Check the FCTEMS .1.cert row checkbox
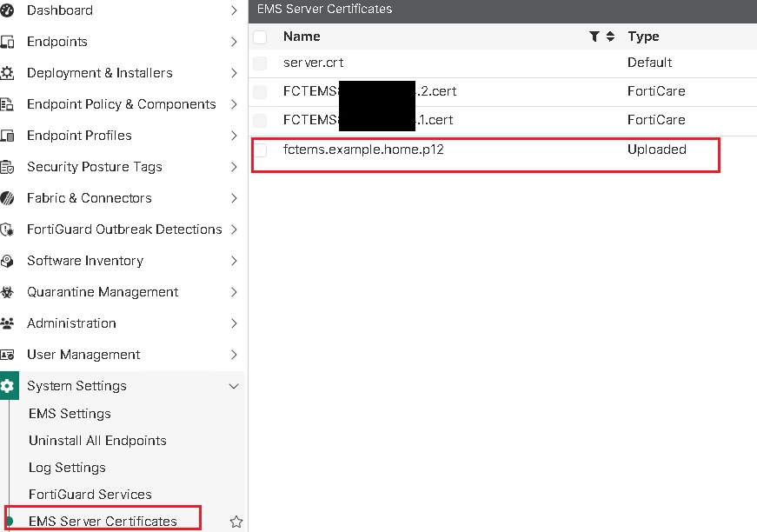757x532 pixels. [x=260, y=121]
